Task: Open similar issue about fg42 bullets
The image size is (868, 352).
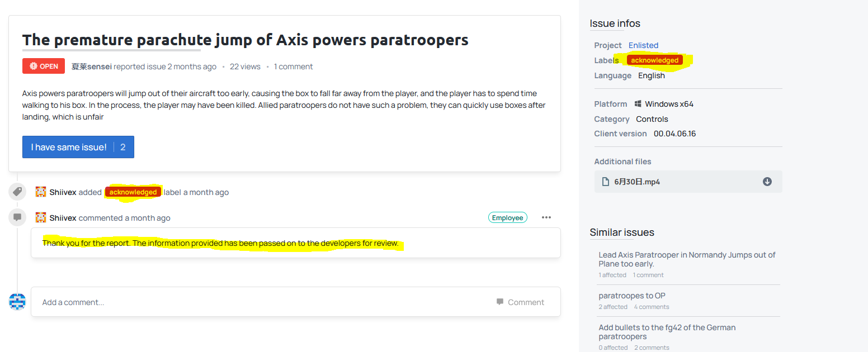Action: 667,332
